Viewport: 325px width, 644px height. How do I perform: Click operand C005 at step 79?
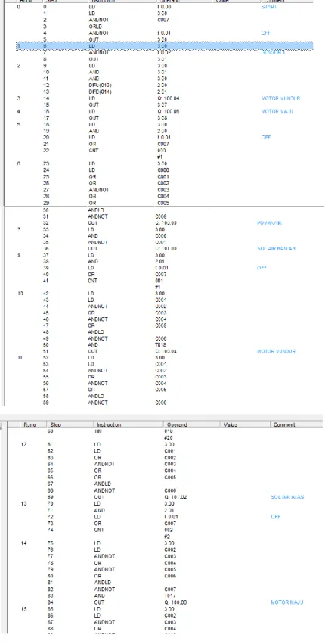pos(170,569)
